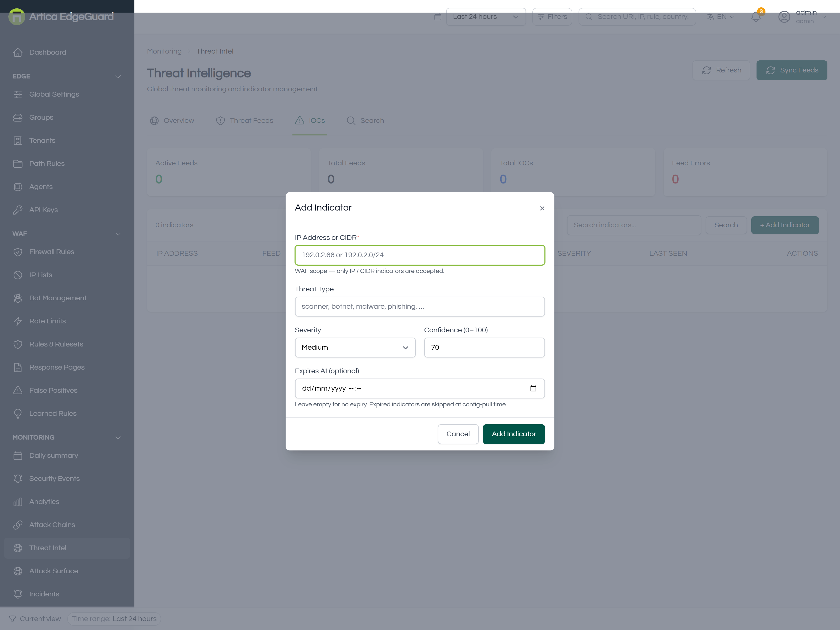Click the Threat Type input field
Screen dimensions: 840x630
click(420, 307)
